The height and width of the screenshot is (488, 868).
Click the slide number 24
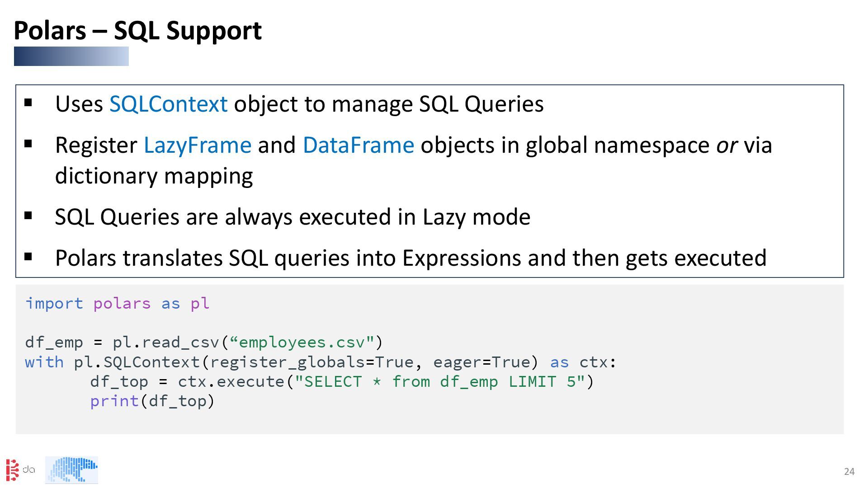849,472
